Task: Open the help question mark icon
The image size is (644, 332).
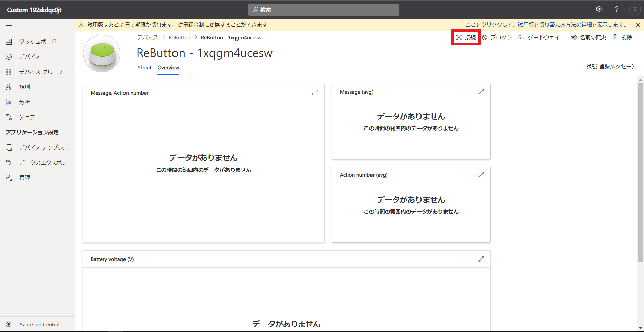Action: tap(616, 9)
